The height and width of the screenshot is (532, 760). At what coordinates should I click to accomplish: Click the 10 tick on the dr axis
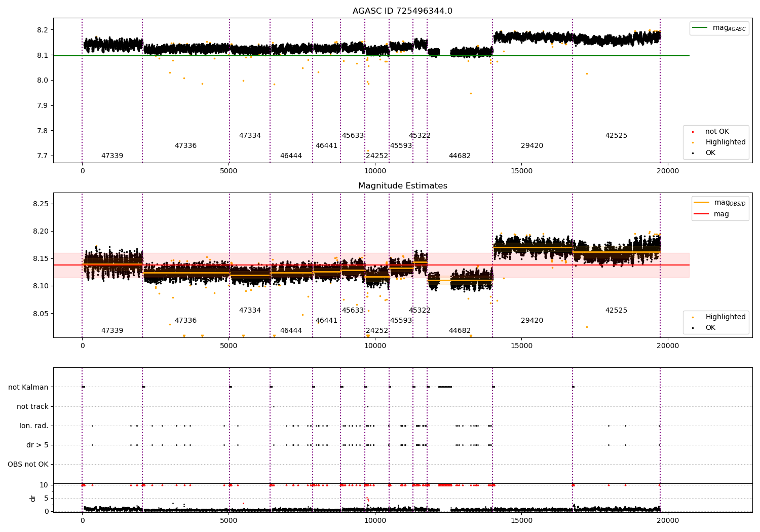(44, 485)
